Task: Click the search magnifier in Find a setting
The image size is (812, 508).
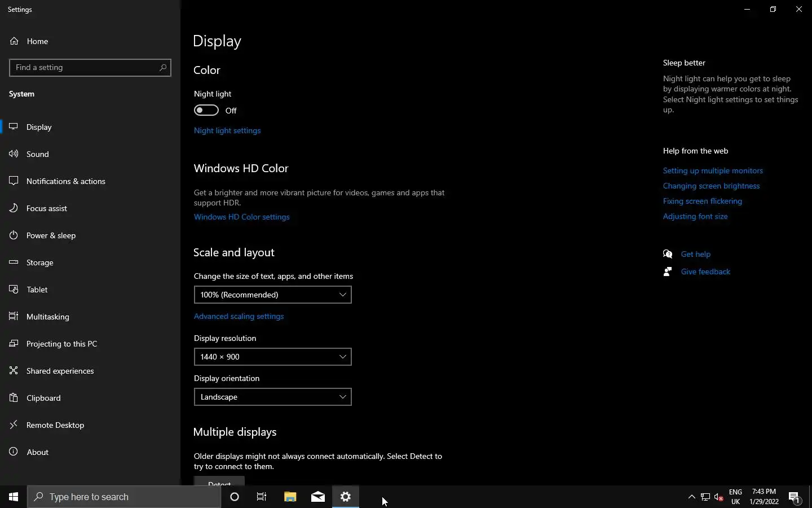Action: click(x=163, y=67)
